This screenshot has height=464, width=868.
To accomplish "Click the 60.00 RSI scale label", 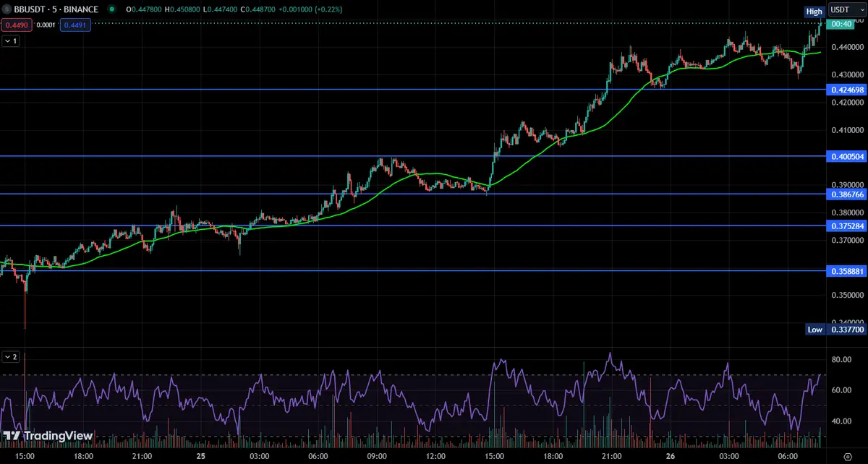I will click(x=841, y=390).
